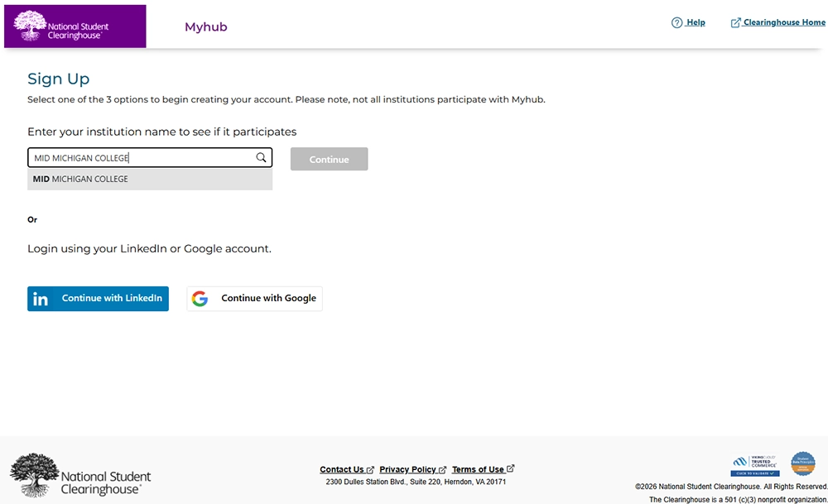Sign up with Continue with Google
This screenshot has height=504, width=828.
(x=254, y=299)
